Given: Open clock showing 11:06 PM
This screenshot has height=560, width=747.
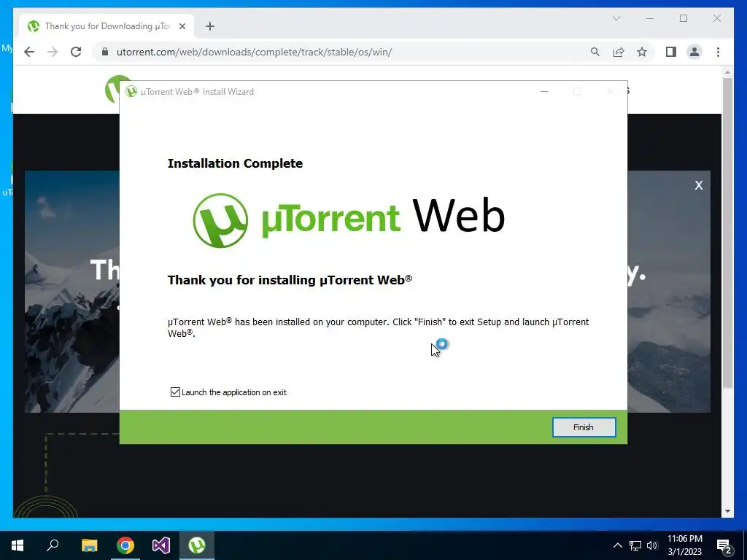Looking at the screenshot, I should click(684, 545).
